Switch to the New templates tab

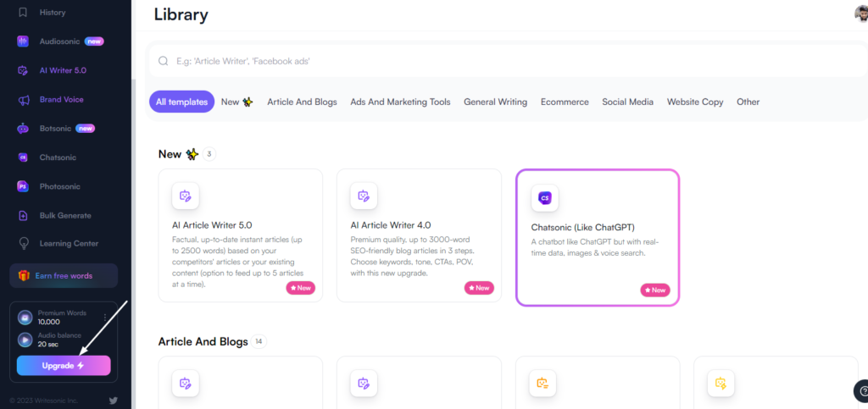coord(237,102)
